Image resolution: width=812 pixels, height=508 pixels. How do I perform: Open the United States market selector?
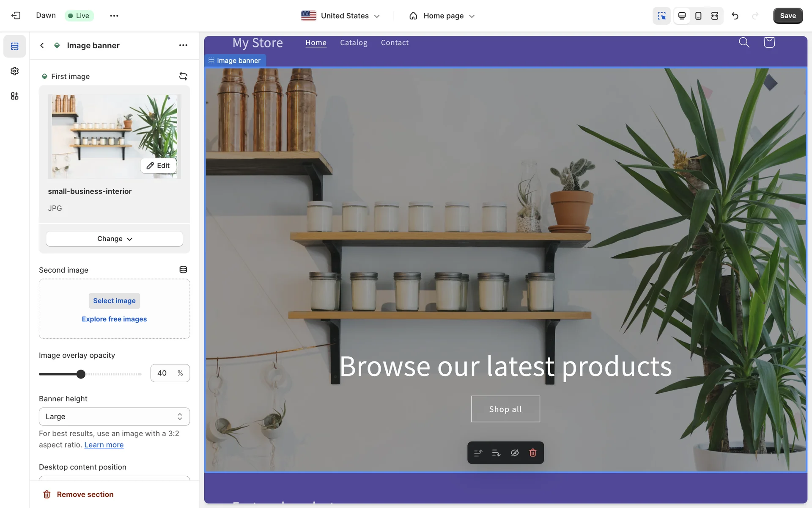tap(340, 16)
